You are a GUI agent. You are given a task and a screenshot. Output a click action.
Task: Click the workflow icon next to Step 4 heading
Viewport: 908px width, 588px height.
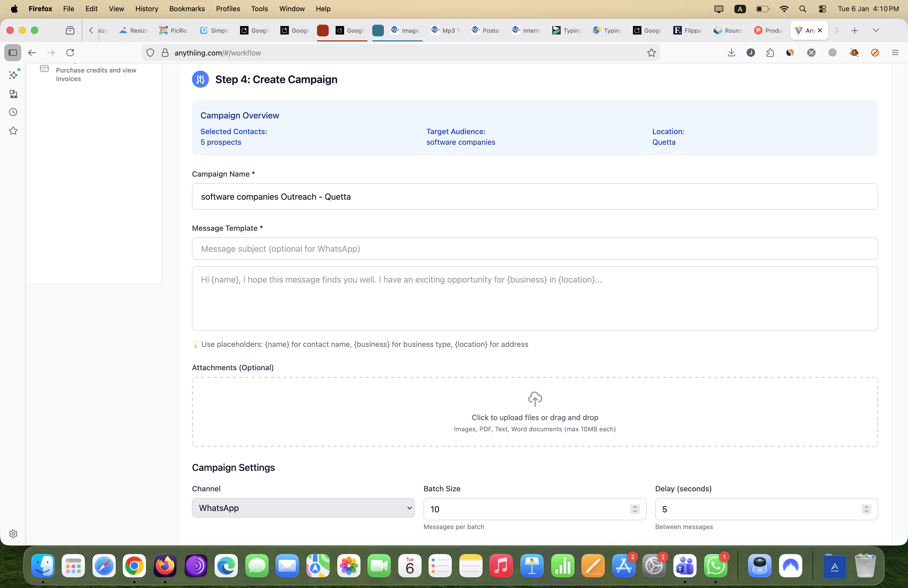click(200, 79)
